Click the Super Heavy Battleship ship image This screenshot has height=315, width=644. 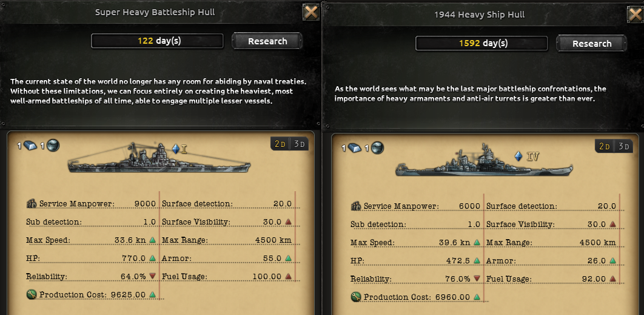point(159,160)
